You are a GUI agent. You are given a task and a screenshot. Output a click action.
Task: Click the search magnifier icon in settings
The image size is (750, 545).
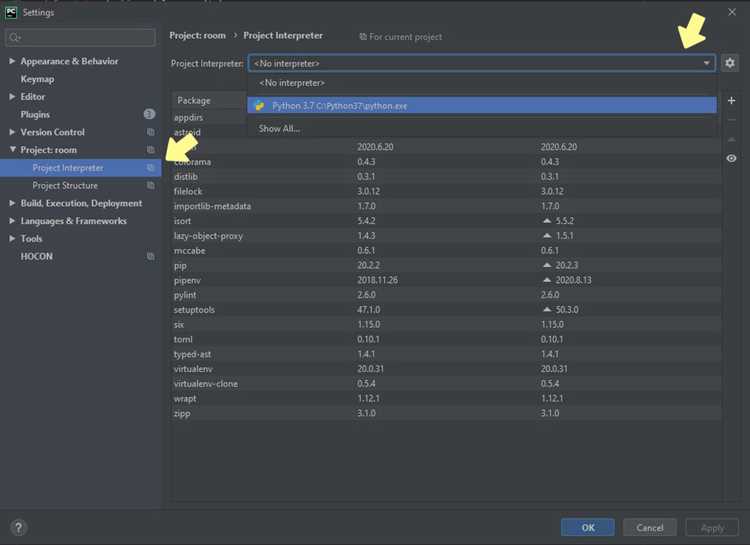point(14,37)
